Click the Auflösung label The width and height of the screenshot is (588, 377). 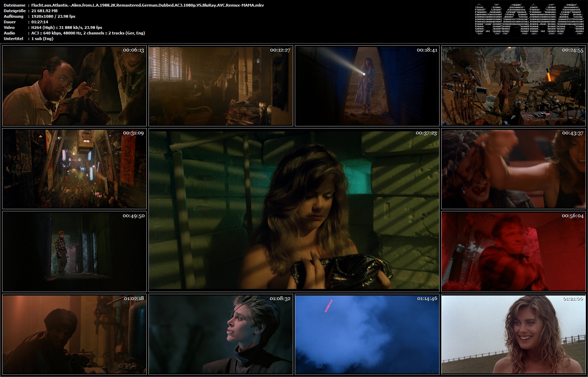click(x=14, y=16)
